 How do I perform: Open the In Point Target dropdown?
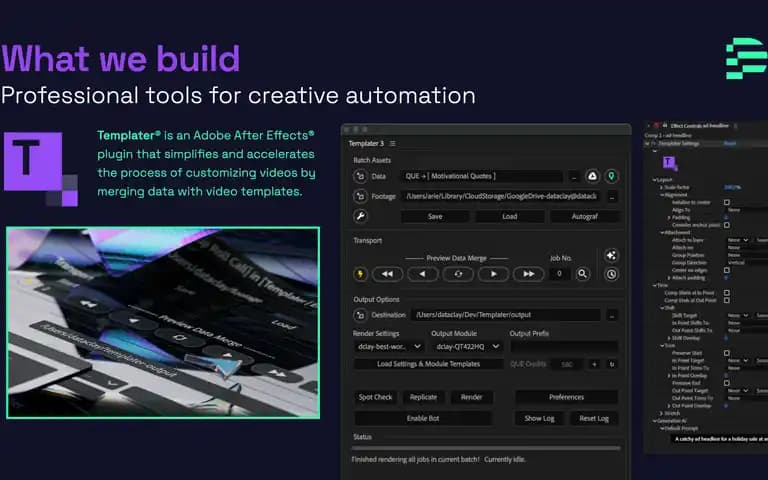[738, 360]
